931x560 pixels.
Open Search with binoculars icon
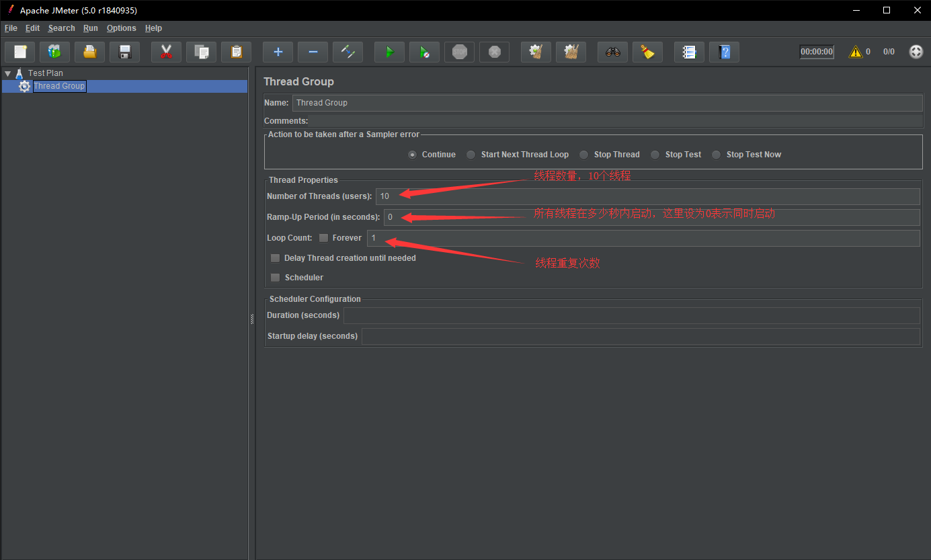(613, 52)
